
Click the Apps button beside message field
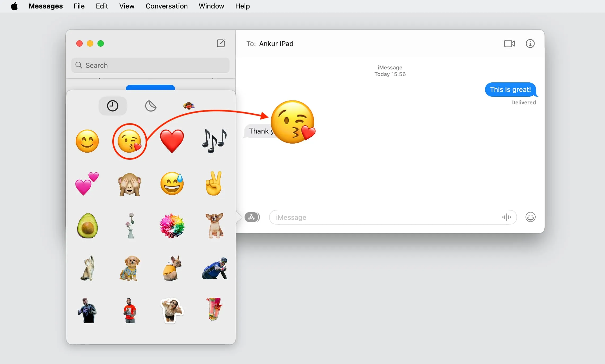251,217
